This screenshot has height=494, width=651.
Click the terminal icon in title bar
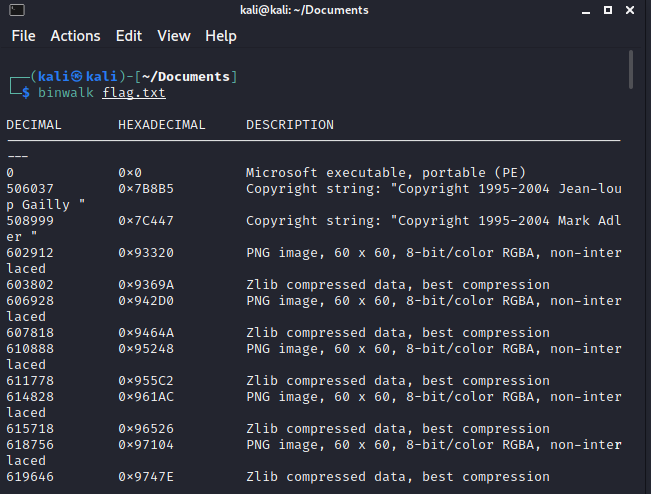pos(18,10)
